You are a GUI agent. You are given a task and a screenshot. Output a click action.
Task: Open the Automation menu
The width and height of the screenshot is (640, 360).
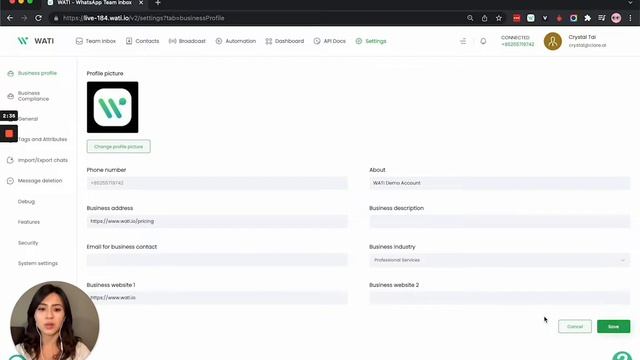click(x=236, y=41)
